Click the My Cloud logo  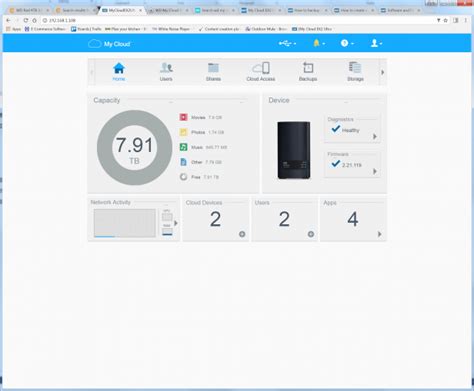109,44
